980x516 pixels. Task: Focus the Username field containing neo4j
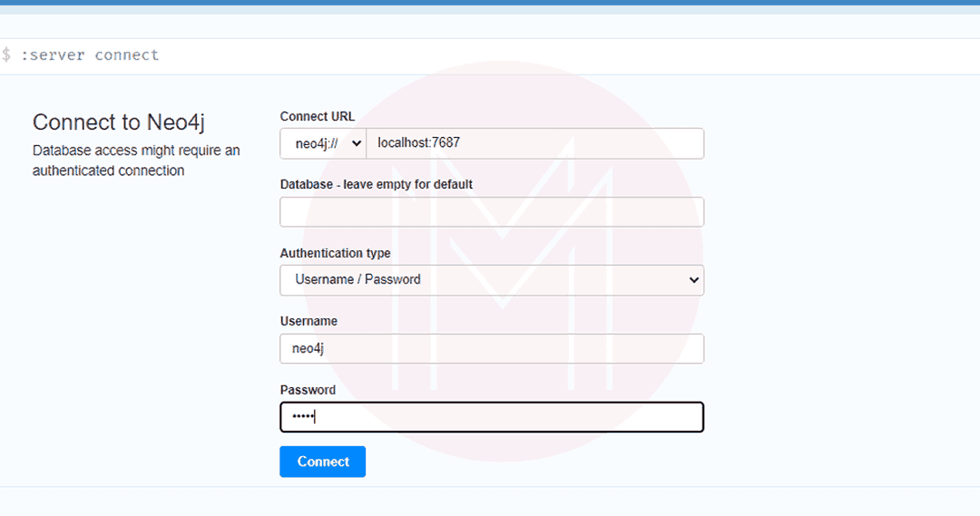click(491, 349)
